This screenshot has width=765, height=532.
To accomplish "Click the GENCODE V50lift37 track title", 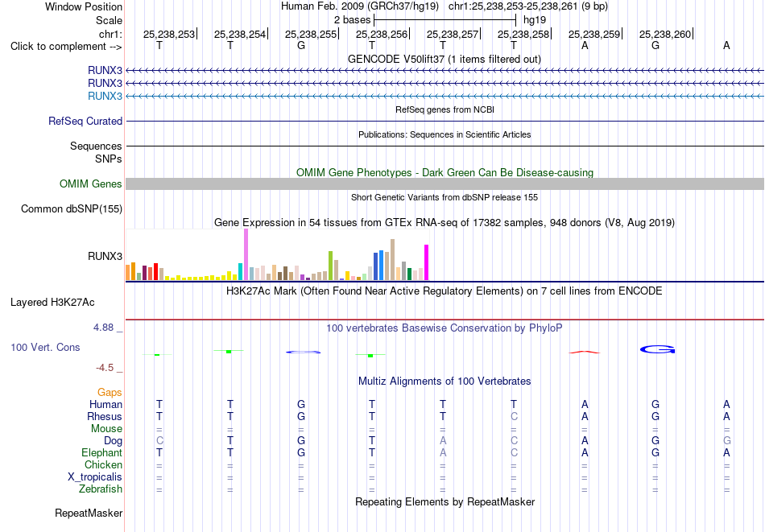I will pos(444,59).
